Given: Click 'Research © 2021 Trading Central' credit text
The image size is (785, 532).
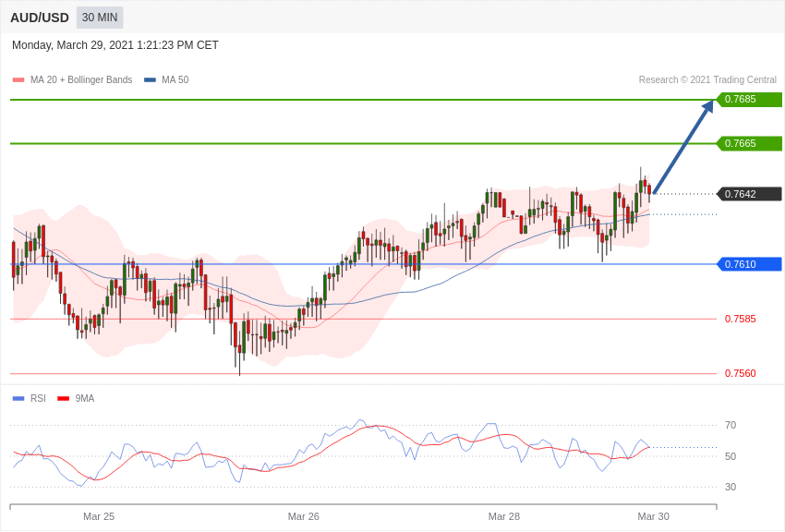Looking at the screenshot, I should tap(707, 79).
